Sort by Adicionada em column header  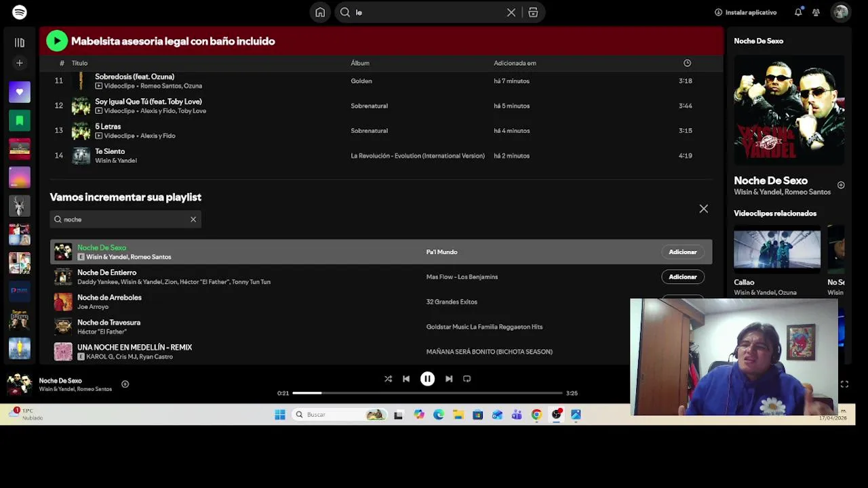pos(515,63)
